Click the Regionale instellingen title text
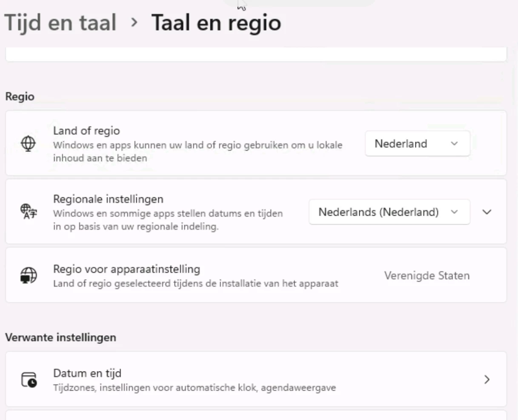 [x=108, y=199]
